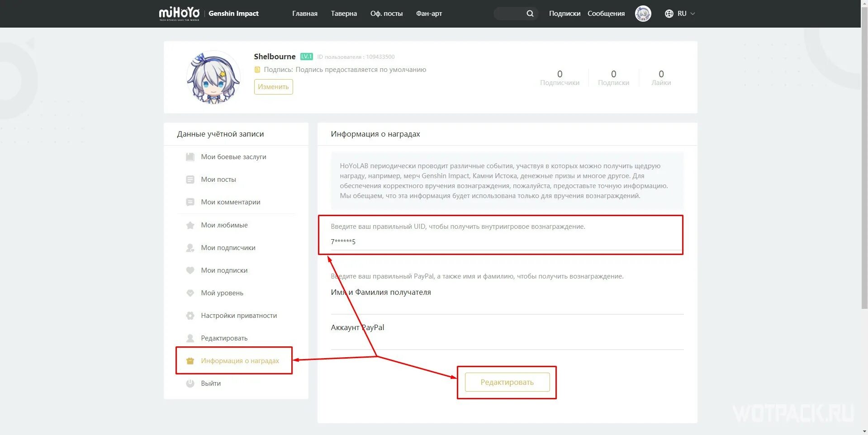Image resolution: width=868 pixels, height=435 pixels.
Task: Open the Оф. посты nav tab
Action: click(386, 14)
